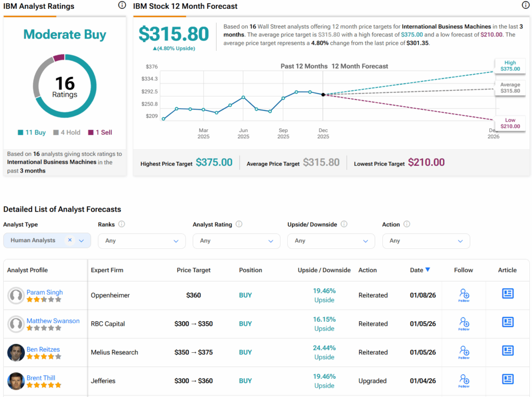Sort by Price Target column header
Viewport: 532px width, 397px height.
193,270
